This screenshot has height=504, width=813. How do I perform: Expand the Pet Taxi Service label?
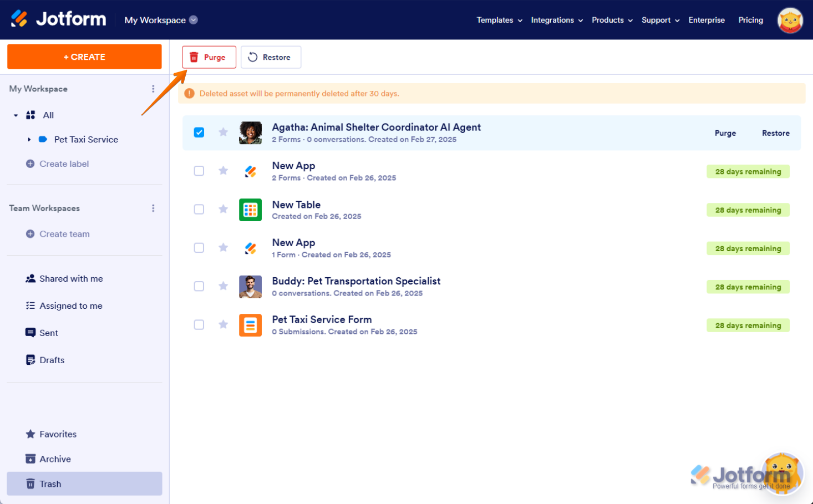pyautogui.click(x=29, y=140)
